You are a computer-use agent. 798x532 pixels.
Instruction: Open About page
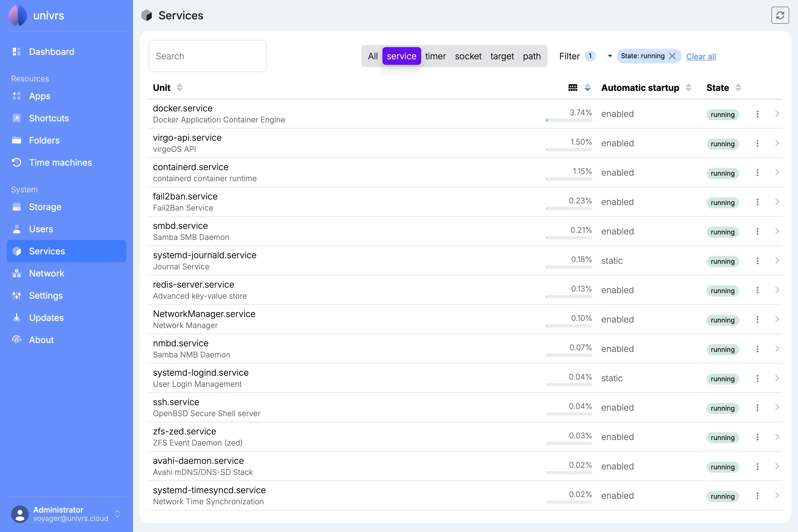66,340
